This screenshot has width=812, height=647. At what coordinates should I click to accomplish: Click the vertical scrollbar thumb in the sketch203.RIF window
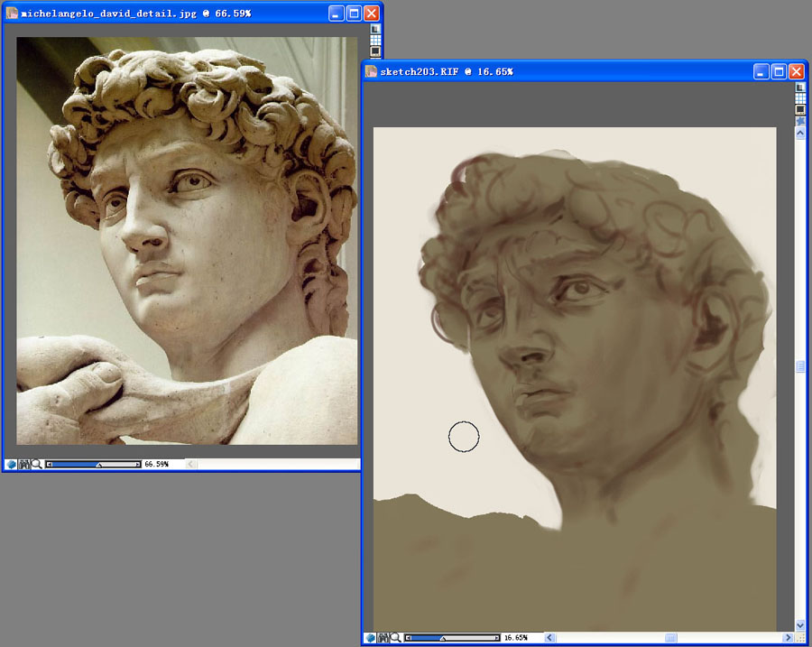coord(800,366)
